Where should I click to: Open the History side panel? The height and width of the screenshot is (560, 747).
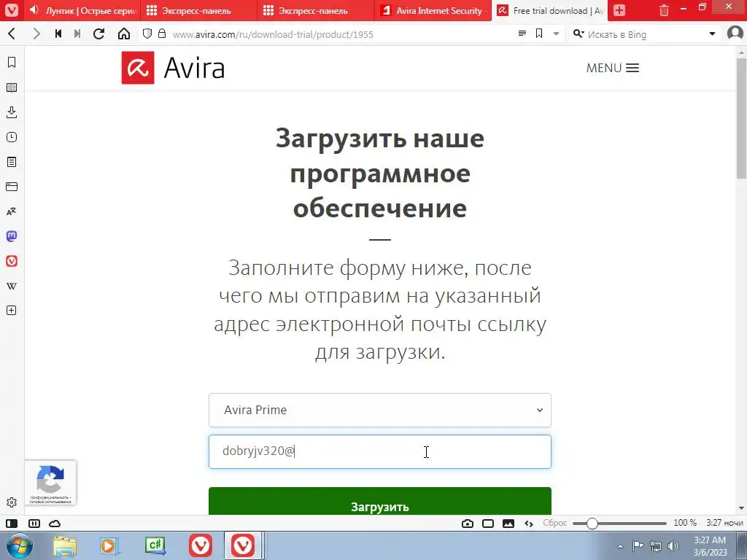12,137
